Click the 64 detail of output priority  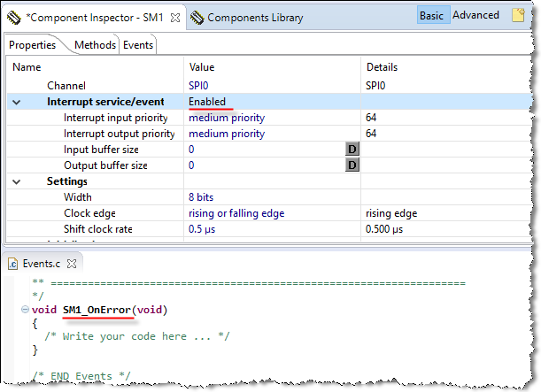pyautogui.click(x=371, y=134)
